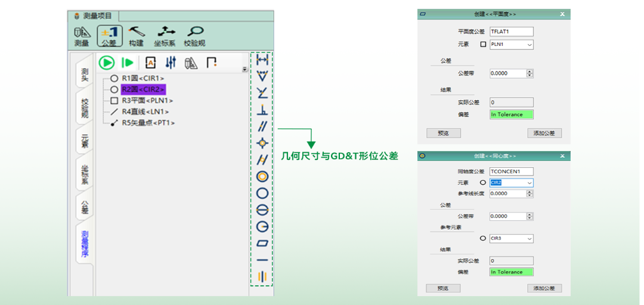
Task: Select the orange concentricity tolerance icon
Action: click(262, 177)
